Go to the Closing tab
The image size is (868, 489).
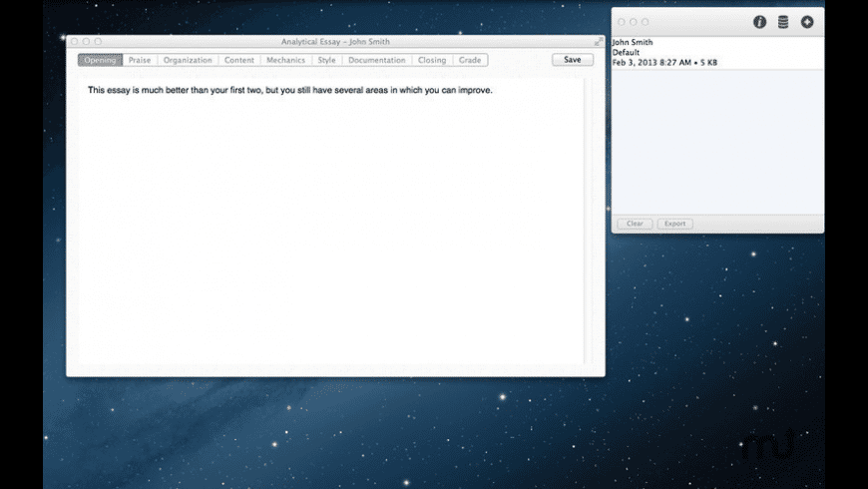(x=432, y=60)
